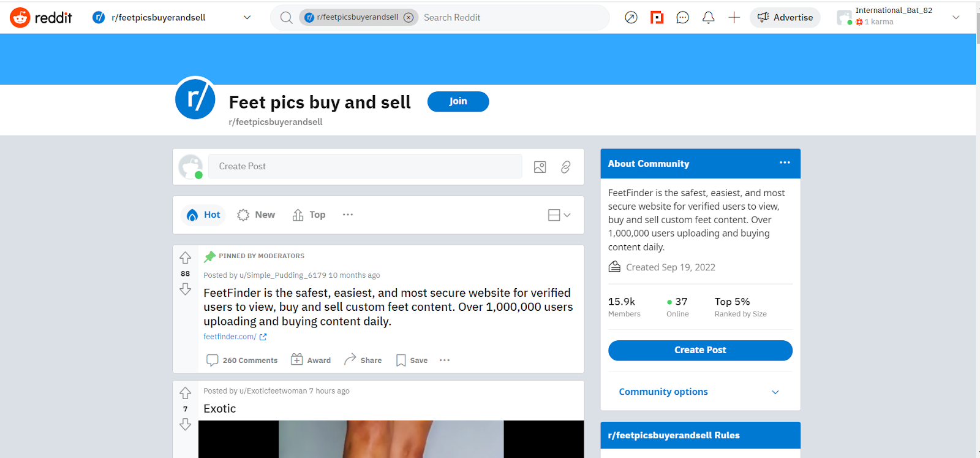Select the 37 Online count
Image resolution: width=980 pixels, height=458 pixels.
(x=677, y=307)
